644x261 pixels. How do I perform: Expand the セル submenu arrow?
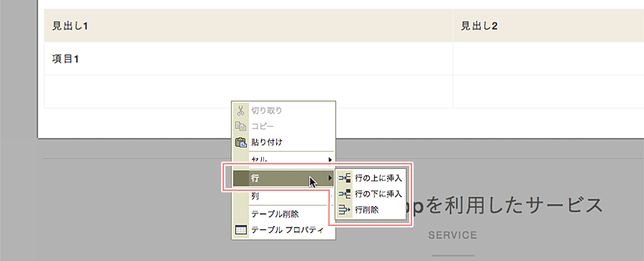[x=330, y=159]
